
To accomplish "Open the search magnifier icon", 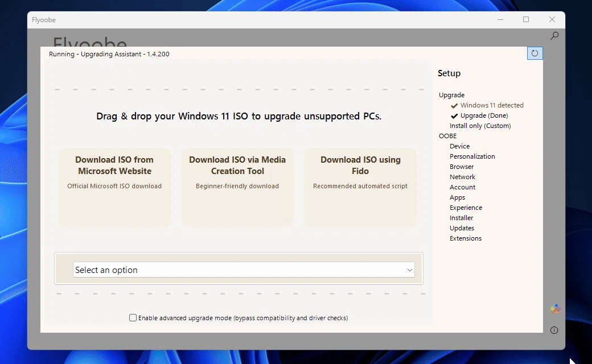I will tap(554, 35).
